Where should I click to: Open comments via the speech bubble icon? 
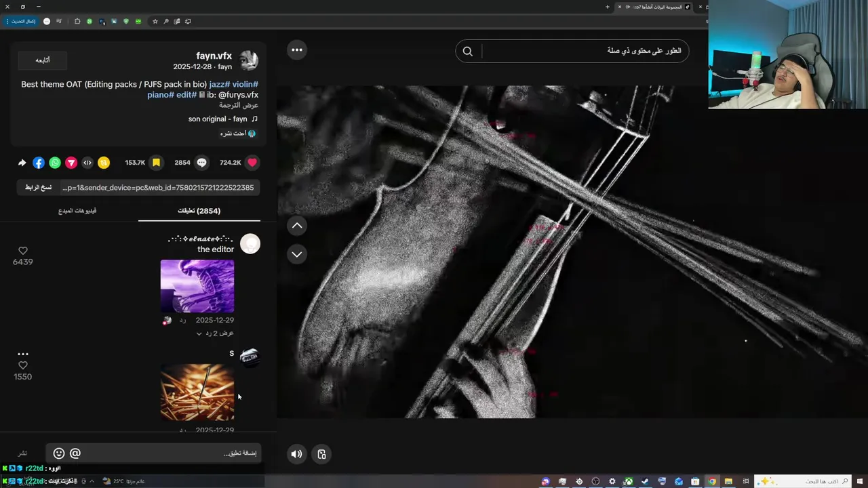[x=201, y=163]
